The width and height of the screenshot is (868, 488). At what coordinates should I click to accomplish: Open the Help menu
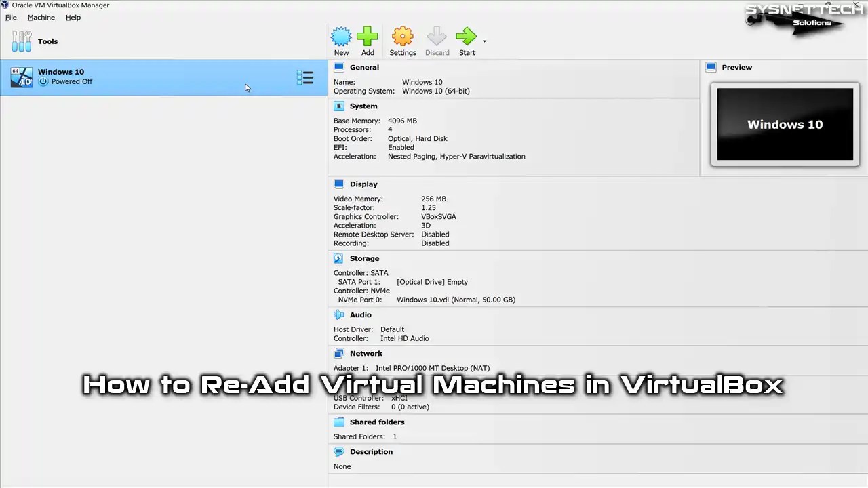[73, 17]
